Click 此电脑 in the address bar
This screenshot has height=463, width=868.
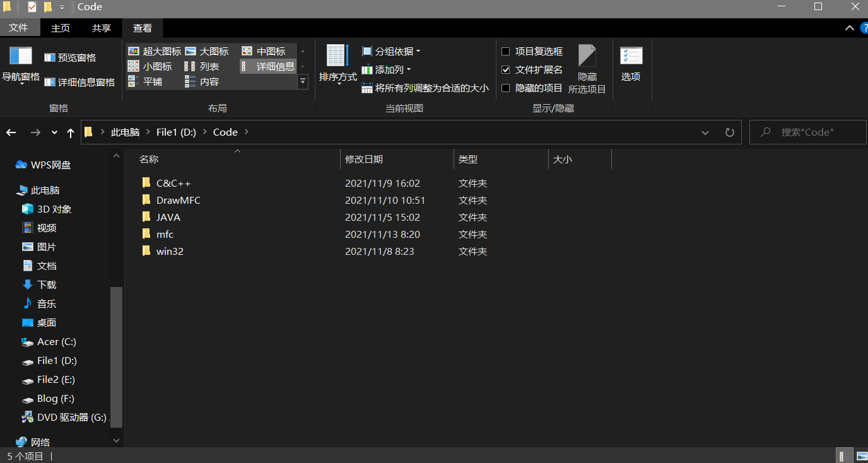tap(125, 132)
